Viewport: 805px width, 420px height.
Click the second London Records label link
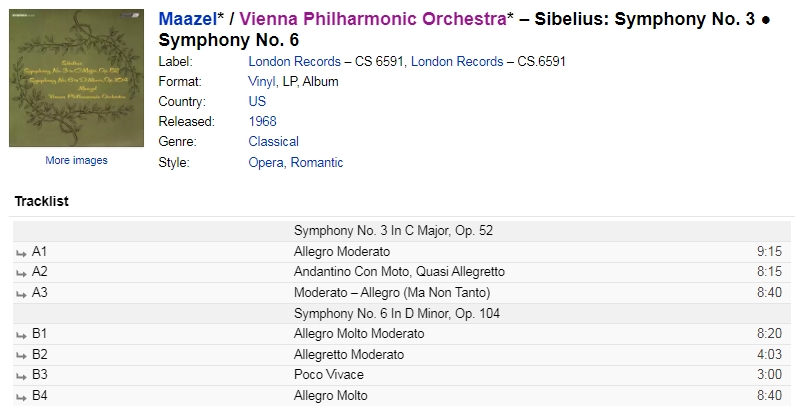(457, 62)
